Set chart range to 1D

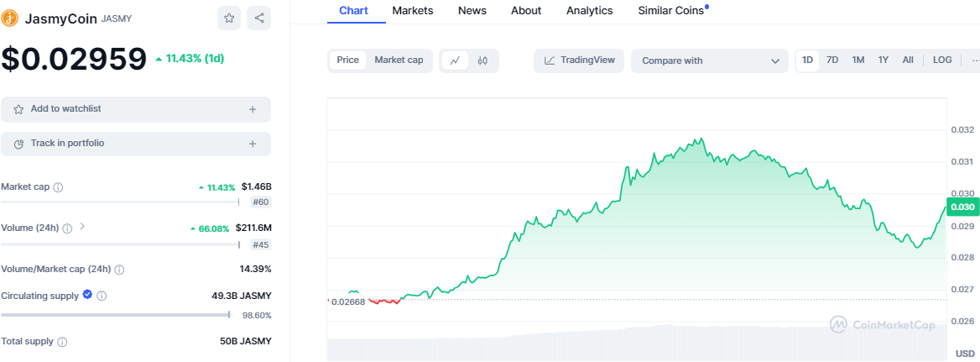(x=807, y=60)
